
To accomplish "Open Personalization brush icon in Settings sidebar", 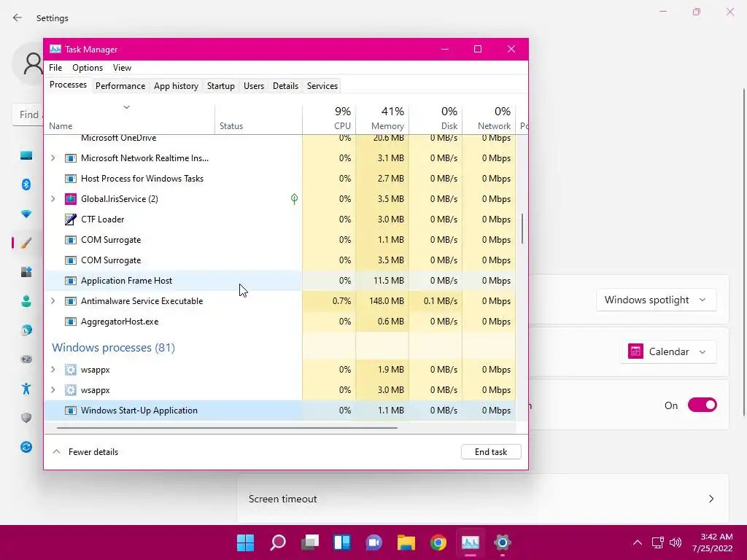I will tap(26, 243).
